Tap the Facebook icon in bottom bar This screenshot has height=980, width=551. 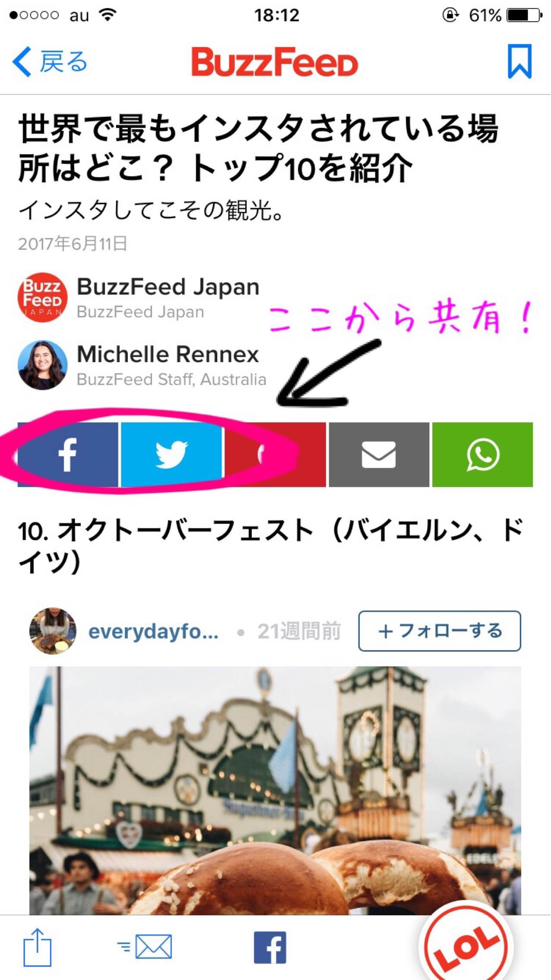tap(270, 948)
